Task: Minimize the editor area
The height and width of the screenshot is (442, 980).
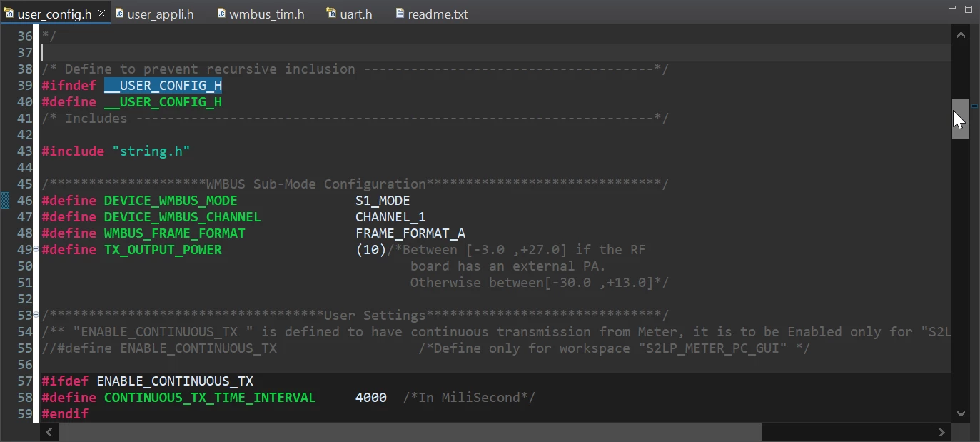Action: (x=951, y=7)
